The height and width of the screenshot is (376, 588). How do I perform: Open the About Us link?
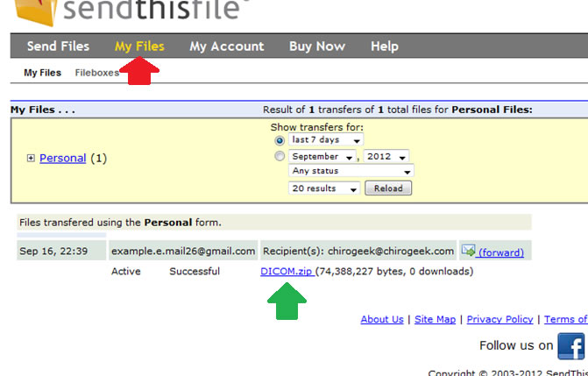coord(382,319)
